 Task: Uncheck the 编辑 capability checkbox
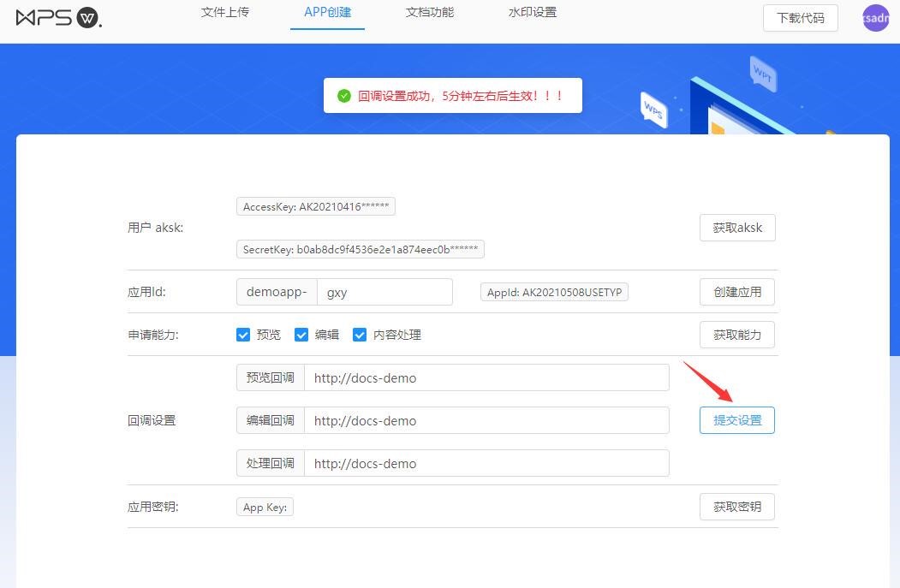tap(301, 335)
